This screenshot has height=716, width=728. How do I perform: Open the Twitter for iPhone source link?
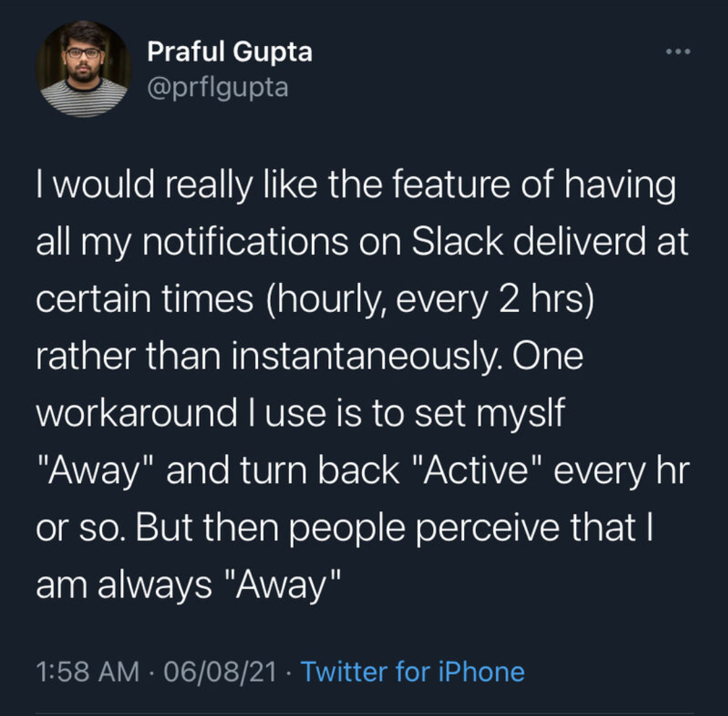[x=412, y=671]
